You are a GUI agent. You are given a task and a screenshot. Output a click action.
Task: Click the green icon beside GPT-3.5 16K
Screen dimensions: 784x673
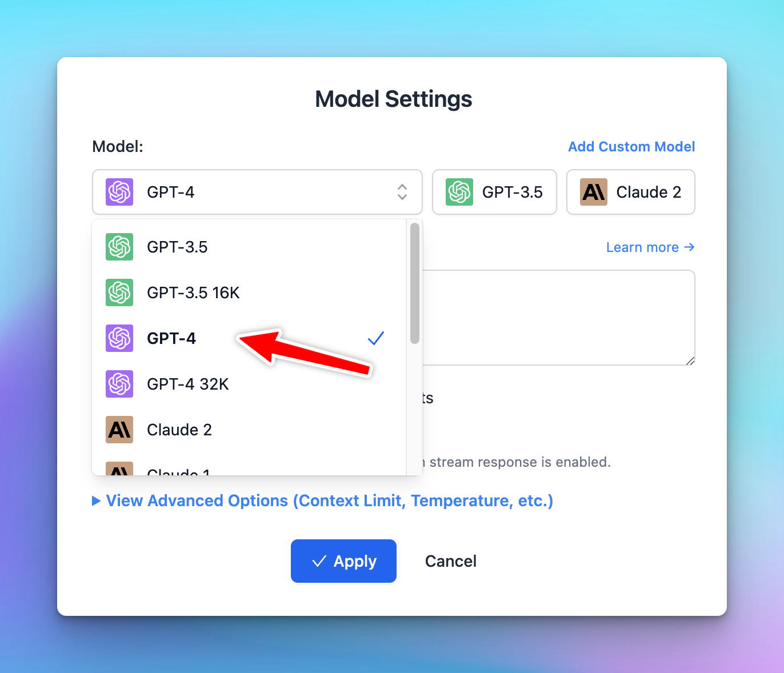tap(119, 293)
